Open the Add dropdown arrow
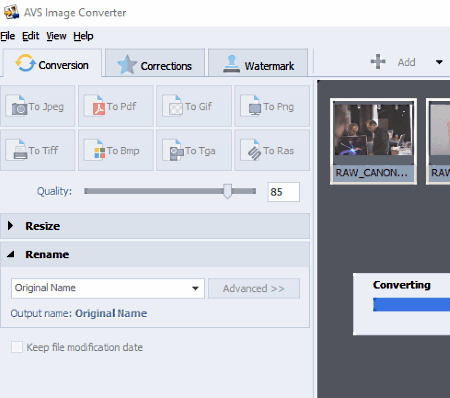This screenshot has width=450, height=398. click(439, 62)
